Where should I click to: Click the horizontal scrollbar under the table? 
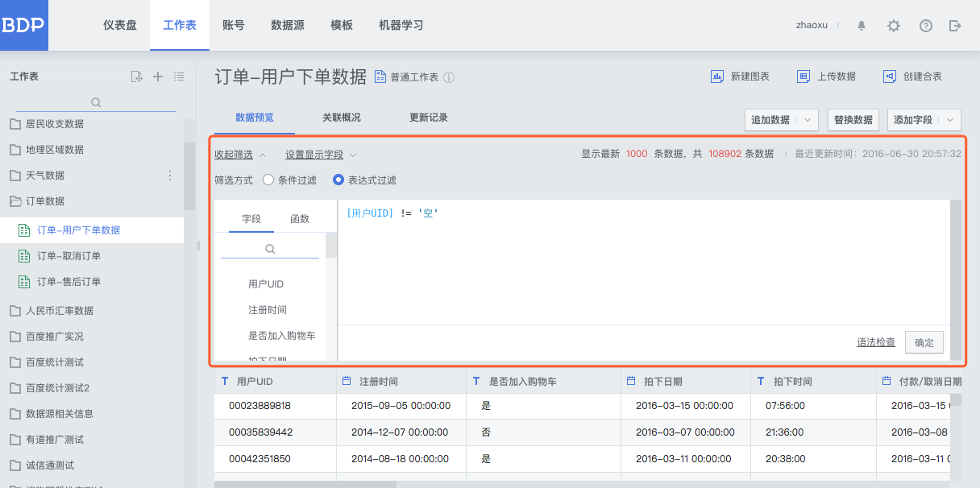tap(305, 484)
